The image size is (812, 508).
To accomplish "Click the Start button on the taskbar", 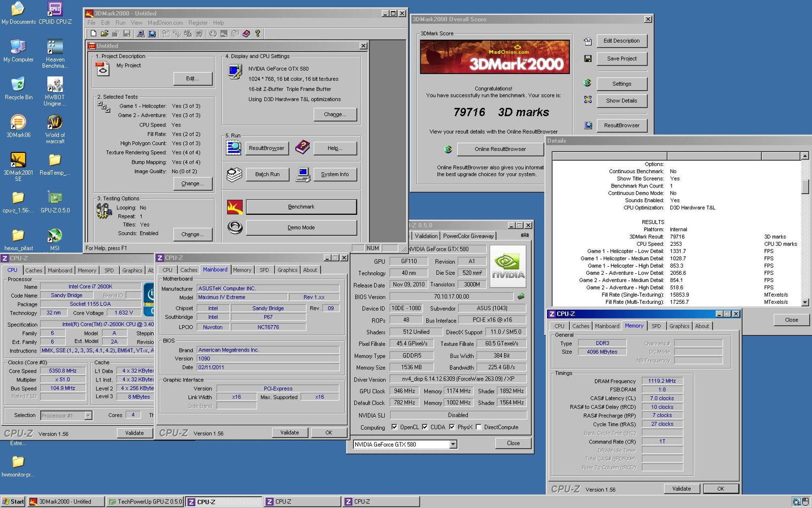I will coord(13,502).
